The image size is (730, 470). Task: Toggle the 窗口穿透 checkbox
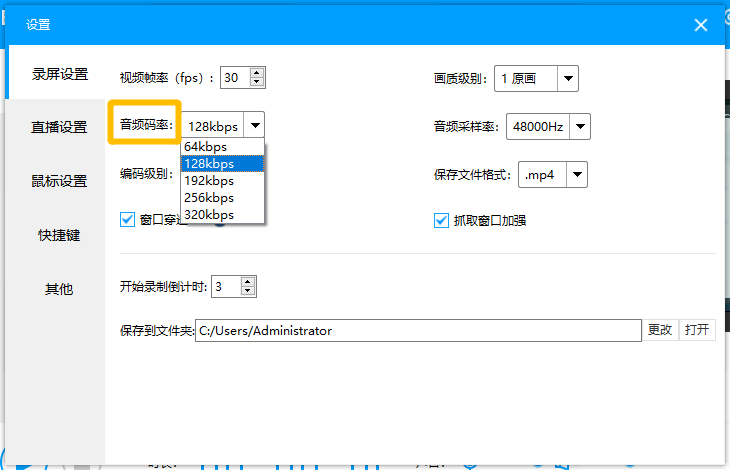click(127, 220)
